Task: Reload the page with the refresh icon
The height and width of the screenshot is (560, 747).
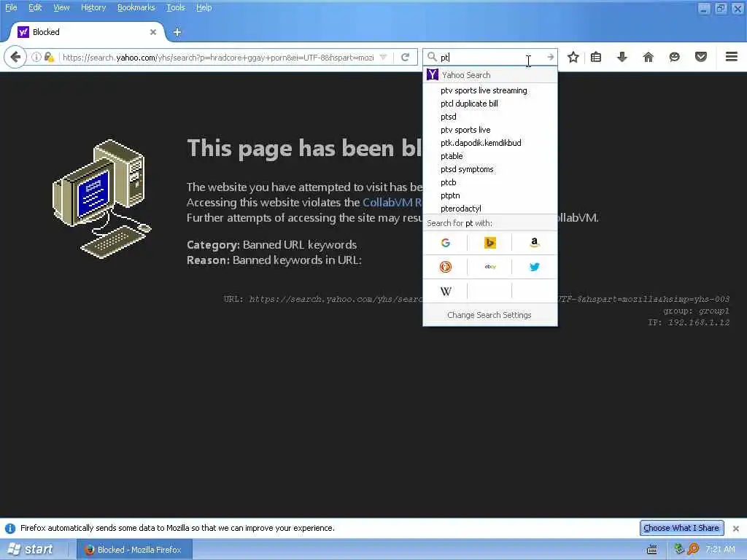Action: (406, 57)
